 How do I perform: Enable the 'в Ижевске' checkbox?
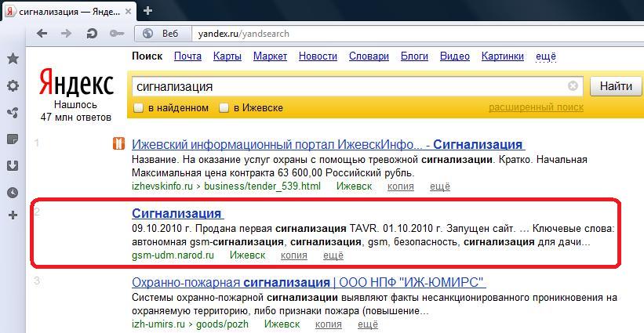pyautogui.click(x=224, y=108)
